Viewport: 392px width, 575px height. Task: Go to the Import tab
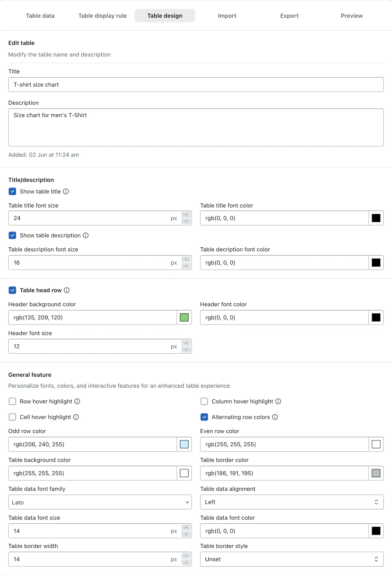click(227, 16)
